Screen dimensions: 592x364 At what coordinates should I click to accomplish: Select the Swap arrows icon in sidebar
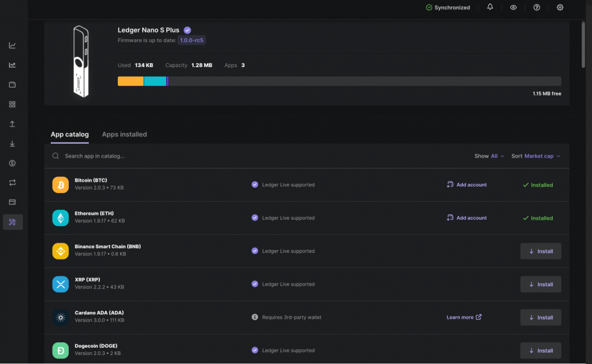pos(13,182)
